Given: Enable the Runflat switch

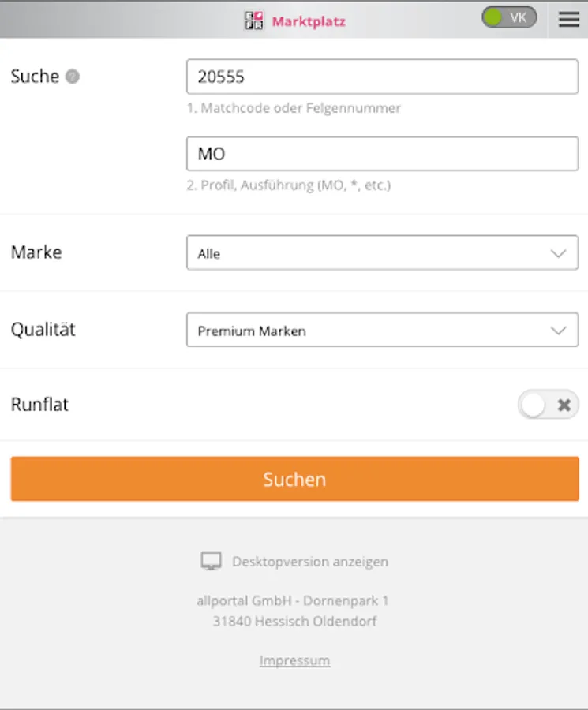Looking at the screenshot, I should click(548, 405).
